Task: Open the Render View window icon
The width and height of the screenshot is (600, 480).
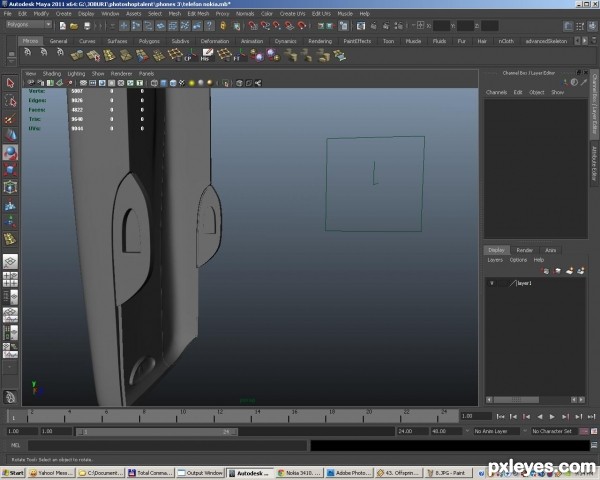Action: (361, 26)
